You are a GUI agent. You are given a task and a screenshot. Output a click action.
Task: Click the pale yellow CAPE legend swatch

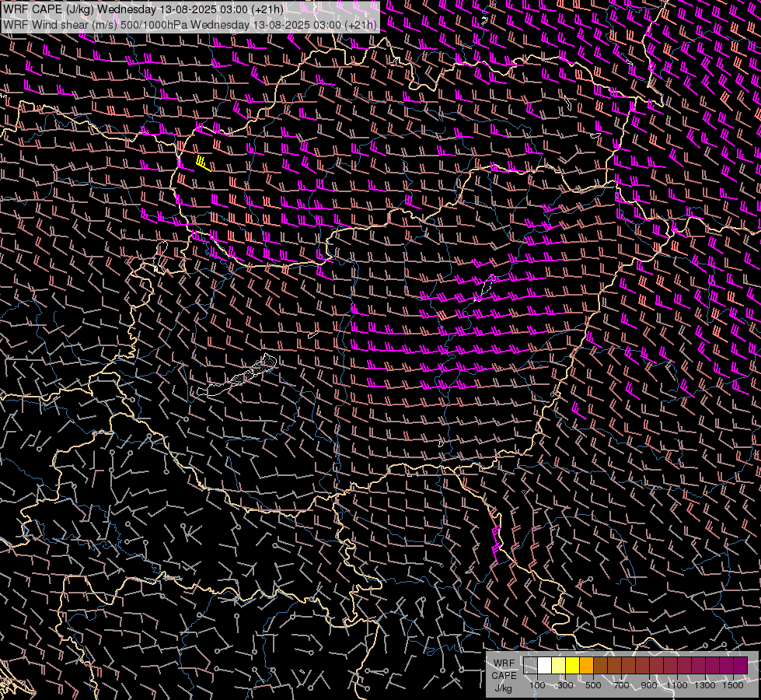tap(559, 666)
